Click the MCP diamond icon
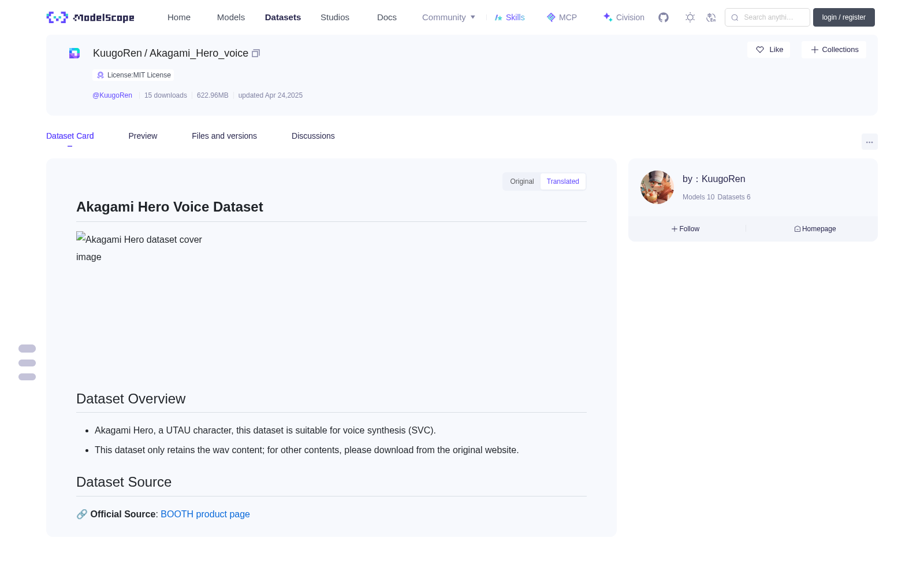This screenshot has width=924, height=578. [x=551, y=17]
